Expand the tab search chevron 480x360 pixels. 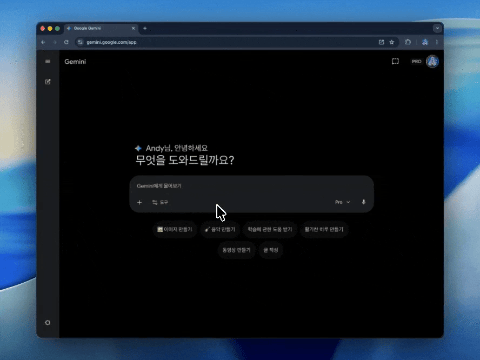point(437,29)
